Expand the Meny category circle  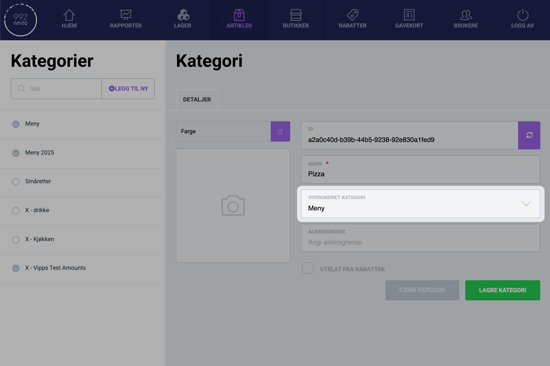pos(16,124)
